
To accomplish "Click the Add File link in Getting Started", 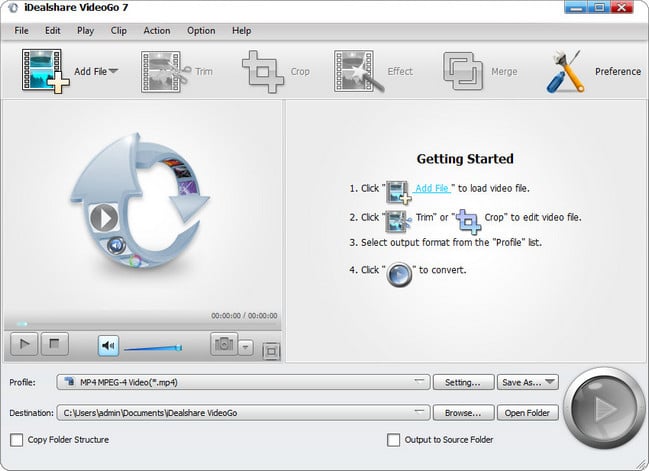I will [434, 188].
